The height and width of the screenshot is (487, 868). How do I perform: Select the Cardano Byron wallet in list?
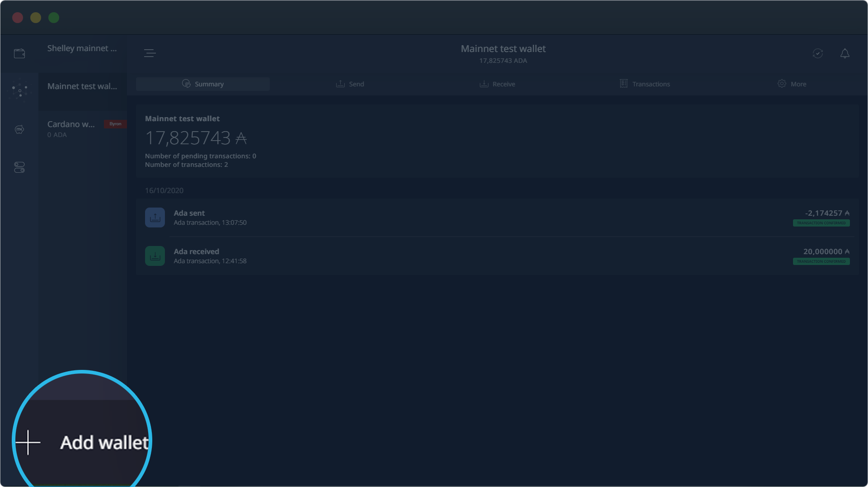[x=83, y=129]
